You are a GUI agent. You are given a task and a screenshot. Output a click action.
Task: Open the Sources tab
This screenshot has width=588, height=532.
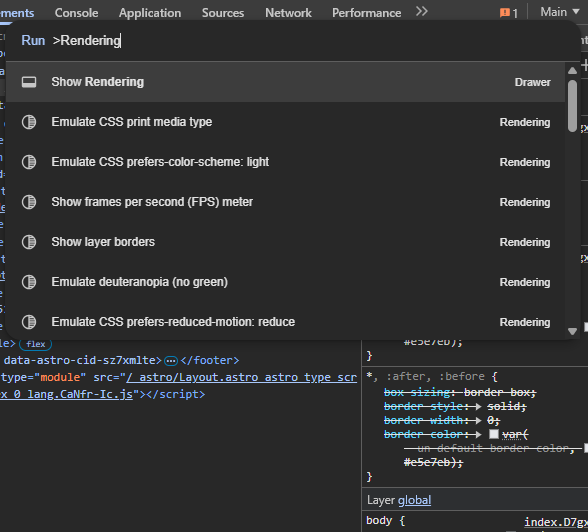pos(223,13)
